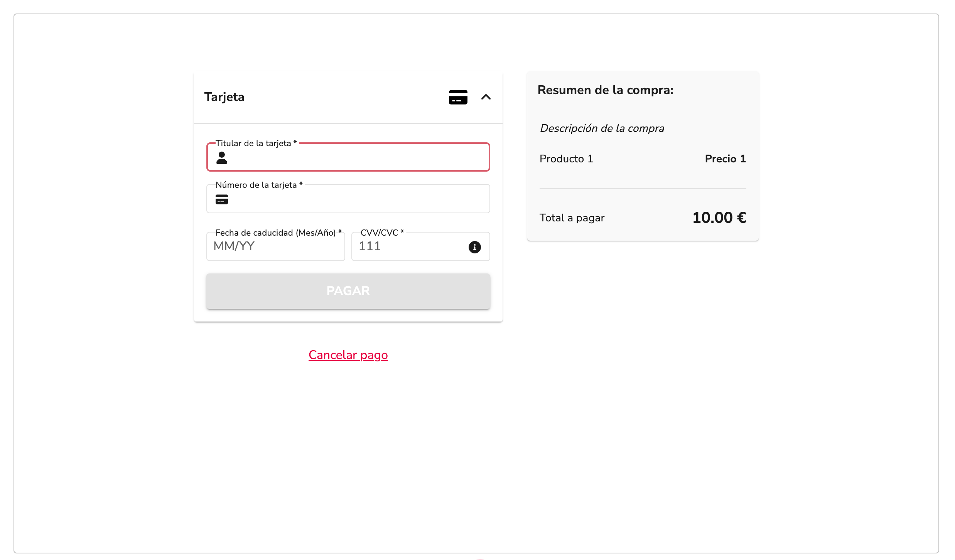Click the CVV/CVC input field
The image size is (955, 560).
point(420,246)
